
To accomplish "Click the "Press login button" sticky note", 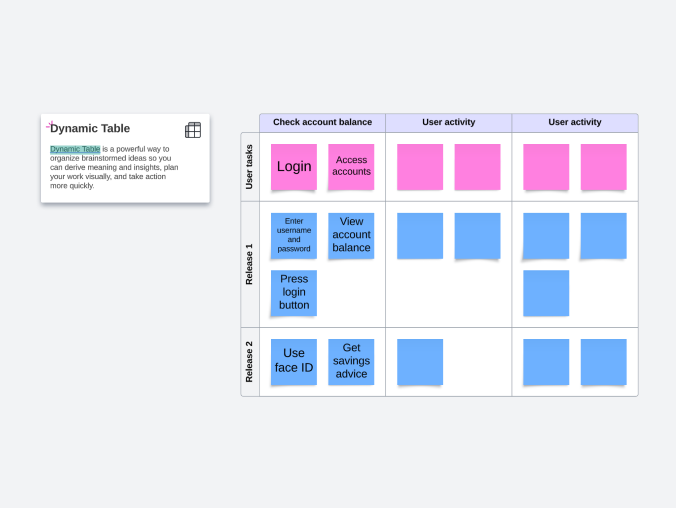I will tap(294, 292).
